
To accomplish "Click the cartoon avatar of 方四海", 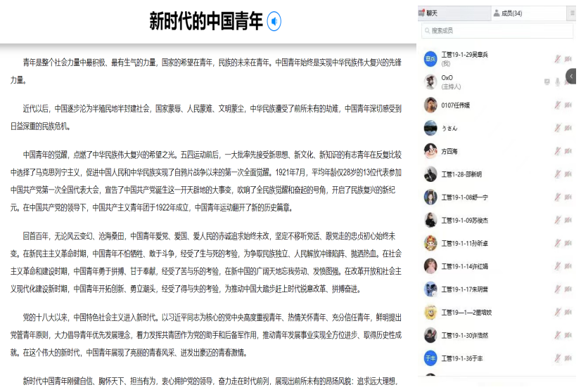I will click(x=430, y=151).
